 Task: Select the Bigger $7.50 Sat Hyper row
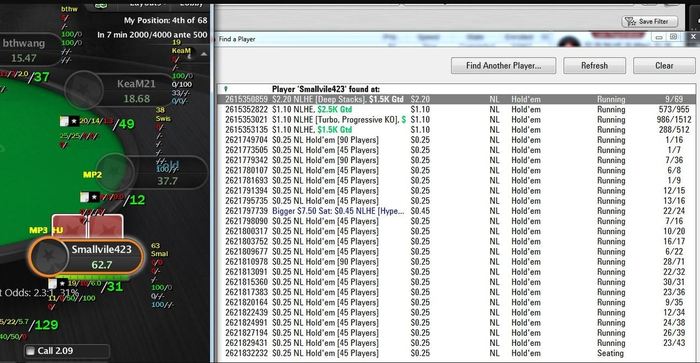click(456, 211)
